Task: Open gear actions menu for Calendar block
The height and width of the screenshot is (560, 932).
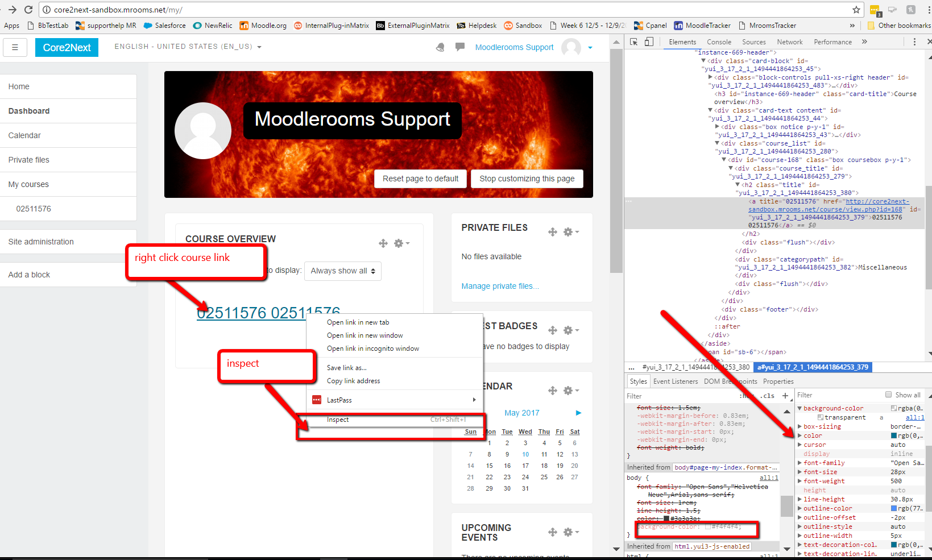Action: point(571,391)
